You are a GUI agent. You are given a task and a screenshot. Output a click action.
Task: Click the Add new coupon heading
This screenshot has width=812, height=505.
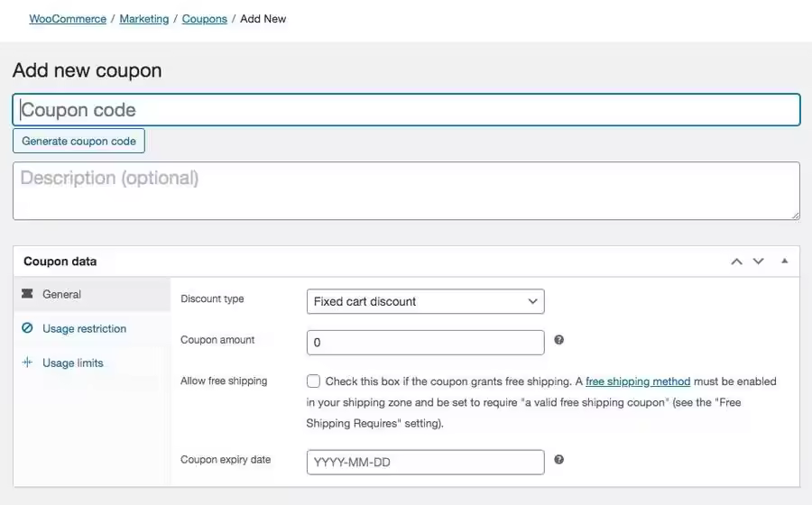[x=87, y=70]
